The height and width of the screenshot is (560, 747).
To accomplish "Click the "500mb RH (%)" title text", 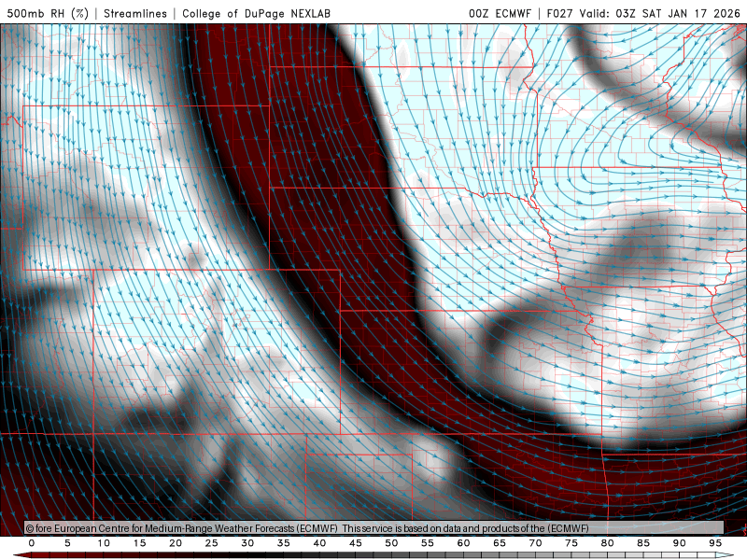I will click(x=48, y=13).
